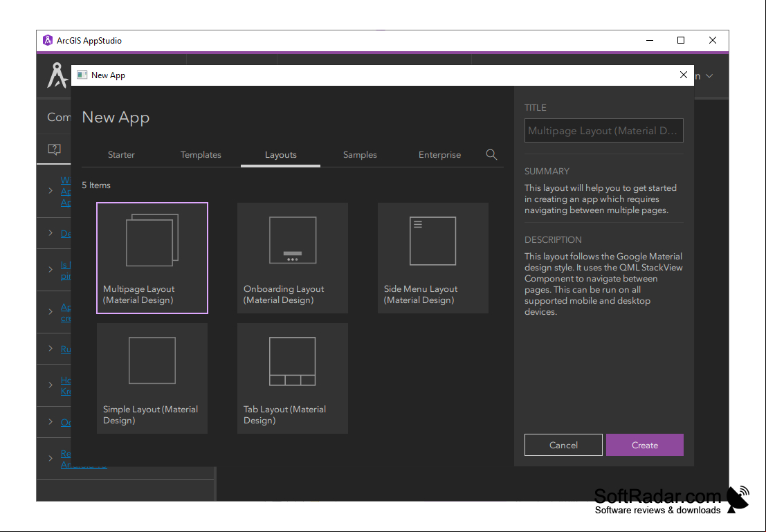Open search in the New App dialog

point(491,155)
